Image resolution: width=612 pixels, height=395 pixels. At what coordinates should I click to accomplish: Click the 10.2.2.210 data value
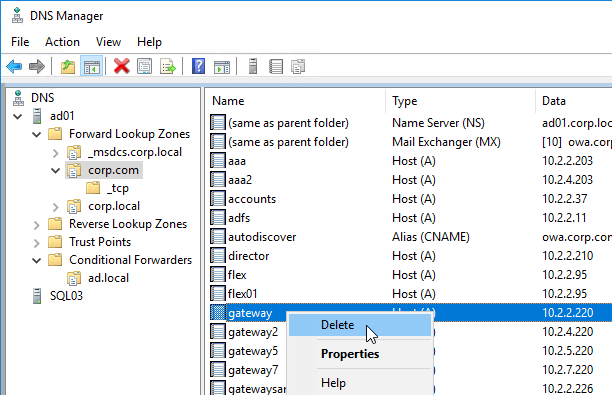(x=568, y=256)
